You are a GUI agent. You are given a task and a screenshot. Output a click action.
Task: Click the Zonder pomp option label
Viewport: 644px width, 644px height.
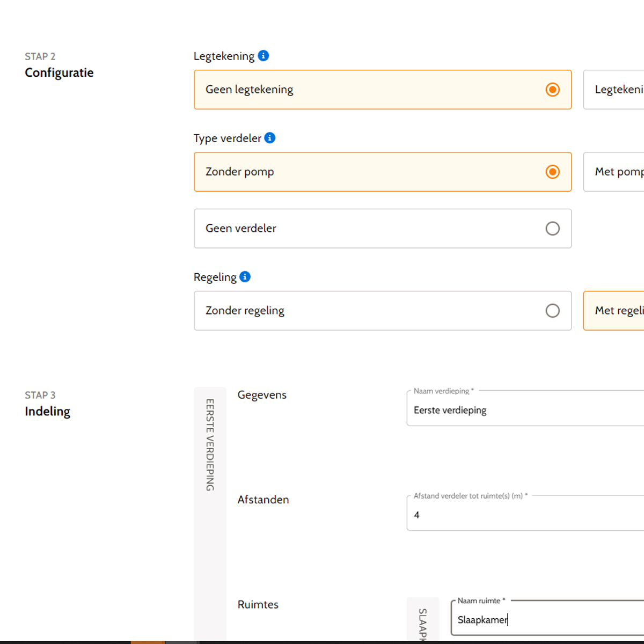(240, 172)
